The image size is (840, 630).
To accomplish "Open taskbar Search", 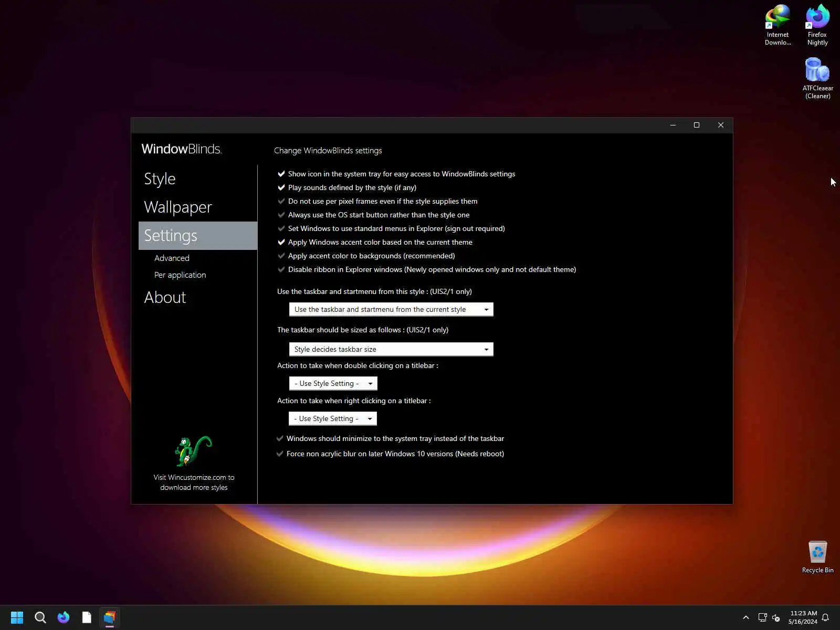I will [x=40, y=617].
